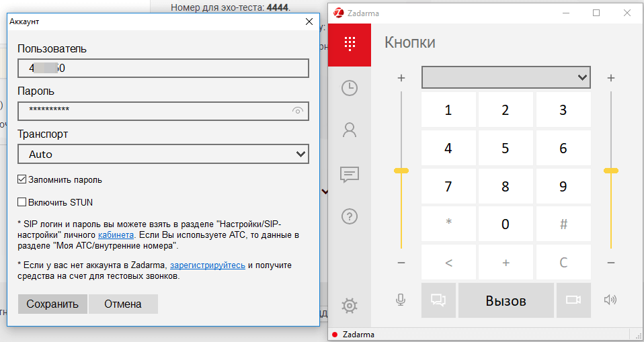
Task: Click the speaker volume icon
Action: click(x=610, y=300)
